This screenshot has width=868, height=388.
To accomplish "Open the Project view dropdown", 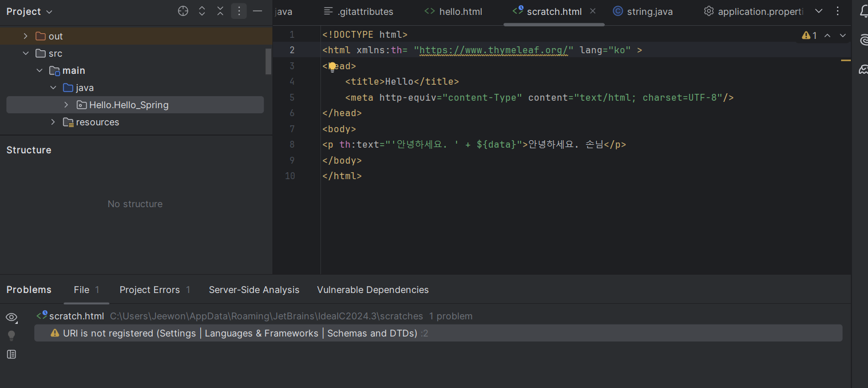I will [x=29, y=11].
